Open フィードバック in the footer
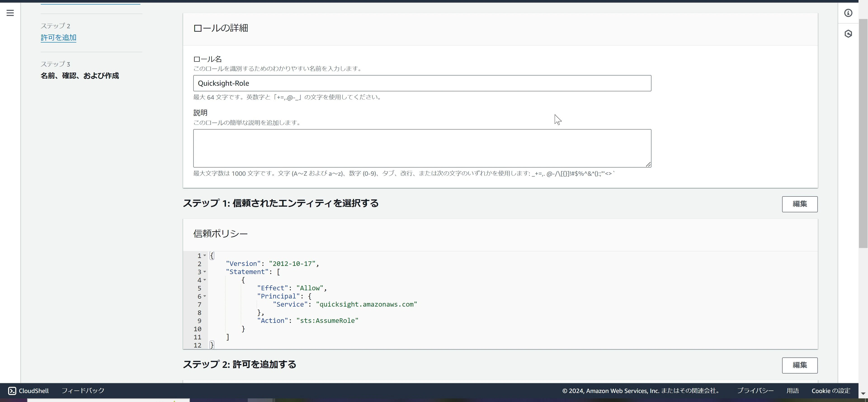The height and width of the screenshot is (402, 868). [x=83, y=390]
